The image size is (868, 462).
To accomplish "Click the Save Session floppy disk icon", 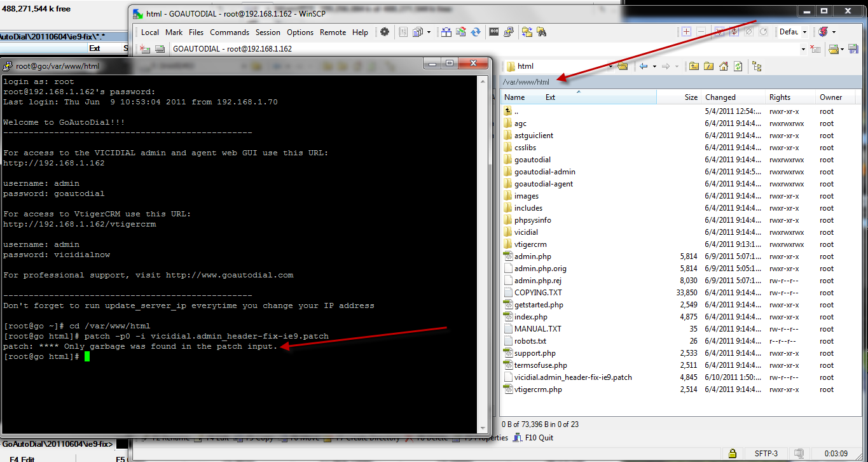I will (853, 49).
